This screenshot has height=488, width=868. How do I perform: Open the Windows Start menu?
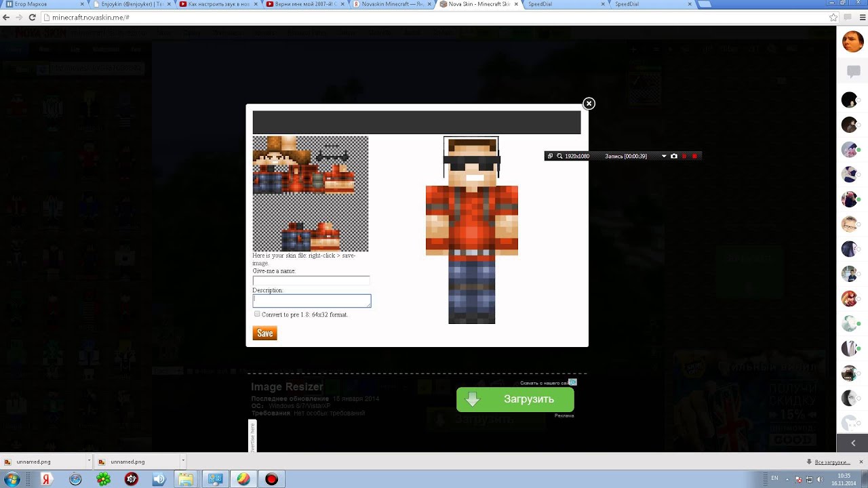pyautogui.click(x=12, y=479)
